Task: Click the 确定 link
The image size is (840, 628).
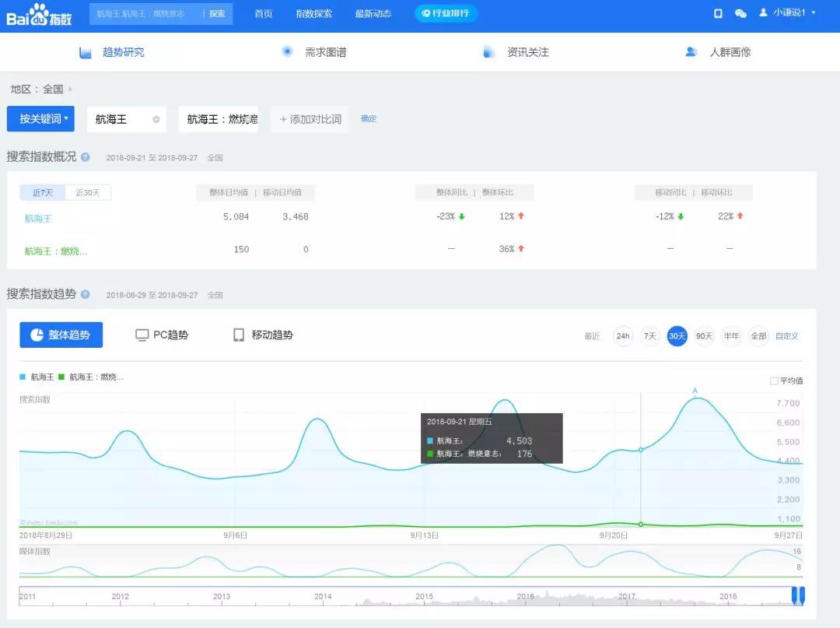Action: point(369,119)
